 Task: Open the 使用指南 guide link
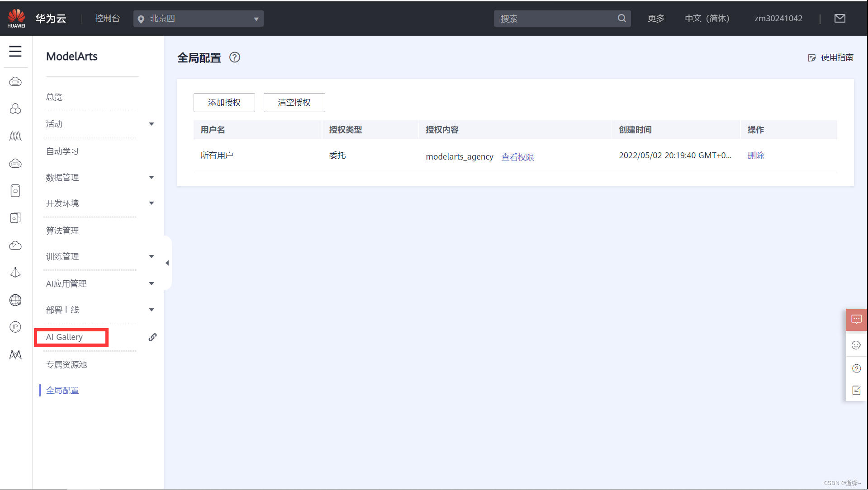click(x=831, y=57)
